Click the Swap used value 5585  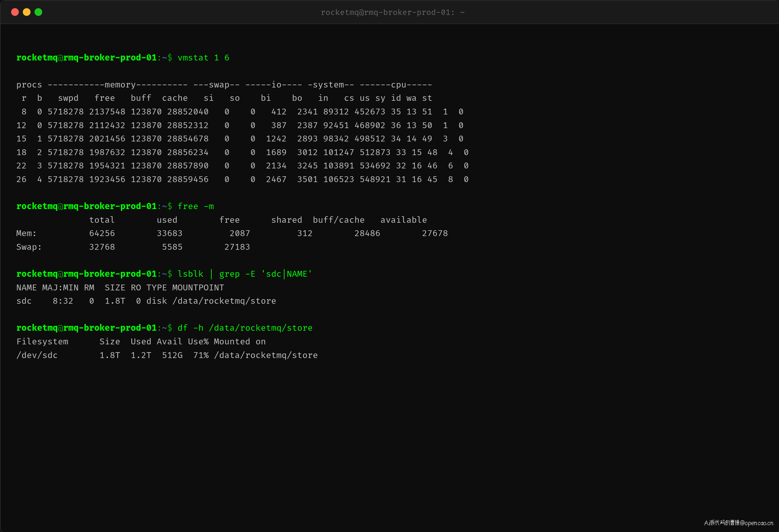(172, 247)
